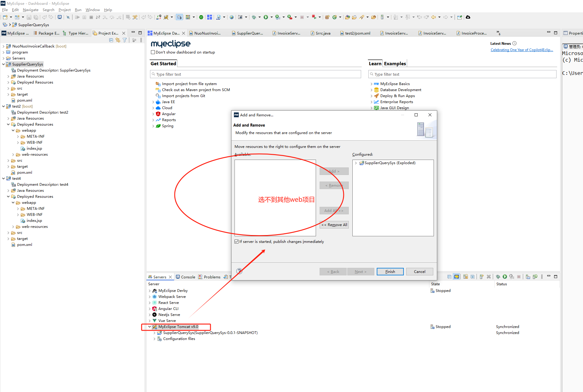Collapse the MyEclipse Tomcat v9.0 server node
This screenshot has height=392, width=583.
click(149, 327)
